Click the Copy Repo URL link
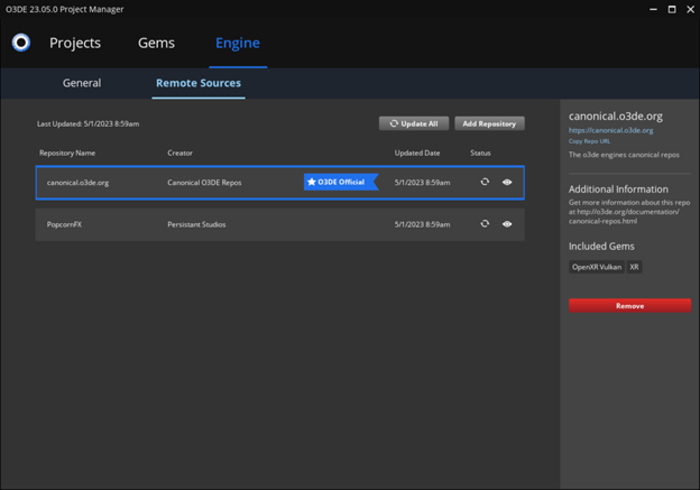700x490 pixels. click(x=589, y=141)
